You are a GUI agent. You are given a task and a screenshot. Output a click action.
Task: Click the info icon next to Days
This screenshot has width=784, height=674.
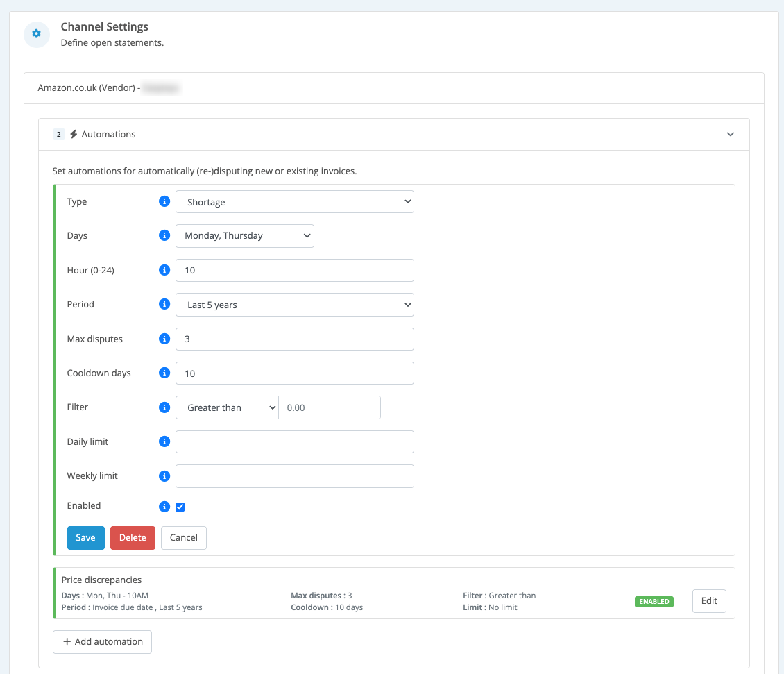coord(164,235)
